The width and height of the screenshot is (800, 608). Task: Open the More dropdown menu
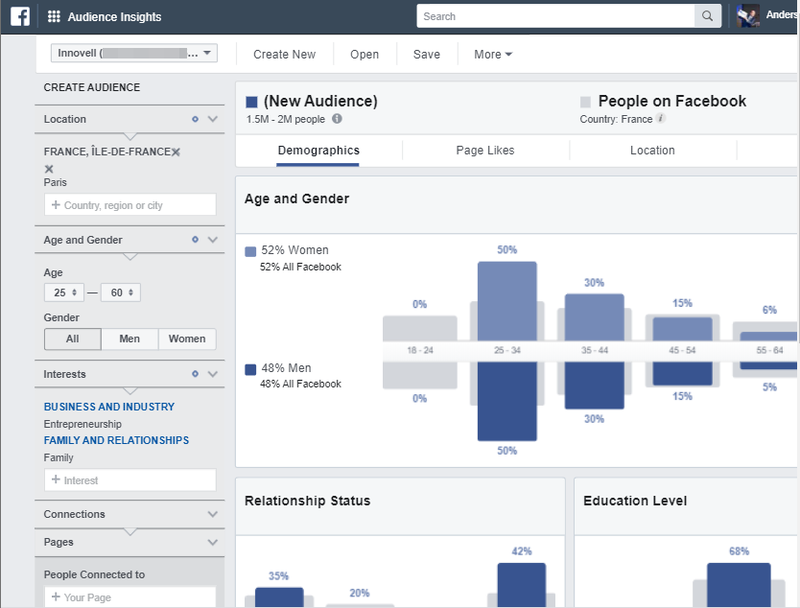coord(493,54)
